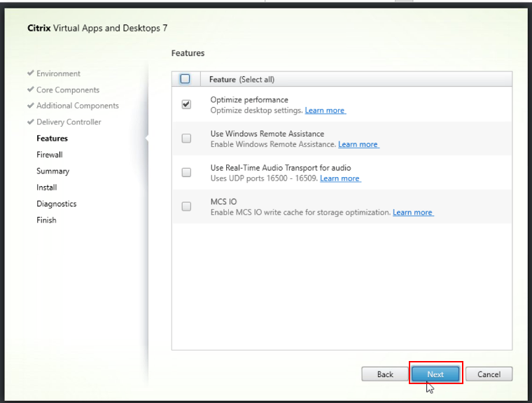The height and width of the screenshot is (403, 532).
Task: Click the Back button
Action: click(x=385, y=374)
